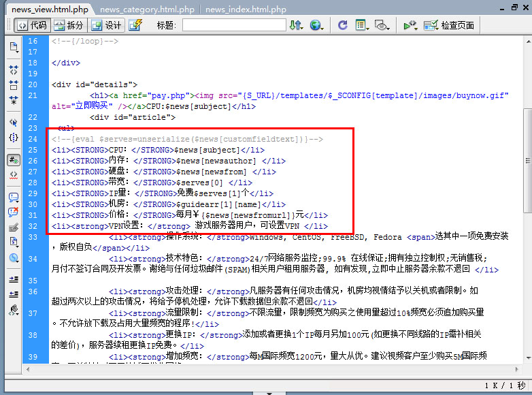Open View Options dropdown
Screen dimensions: 532x395
click(x=362, y=25)
